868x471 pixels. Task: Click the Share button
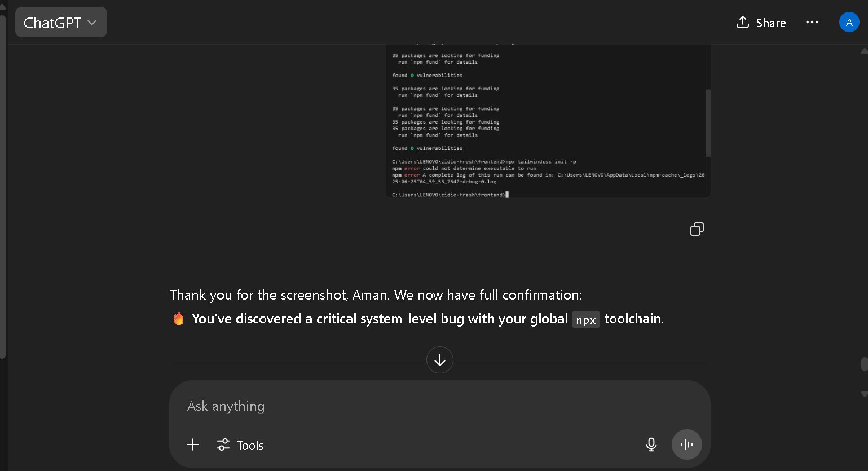(x=761, y=23)
